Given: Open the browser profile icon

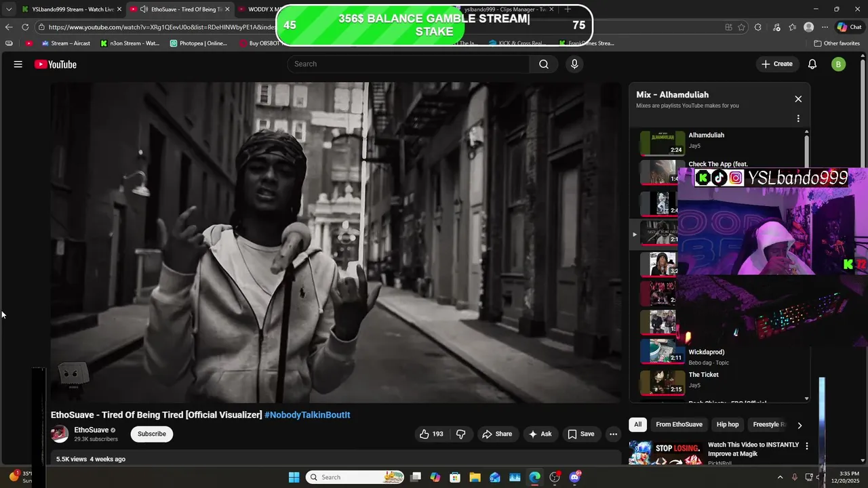Looking at the screenshot, I should (x=808, y=27).
